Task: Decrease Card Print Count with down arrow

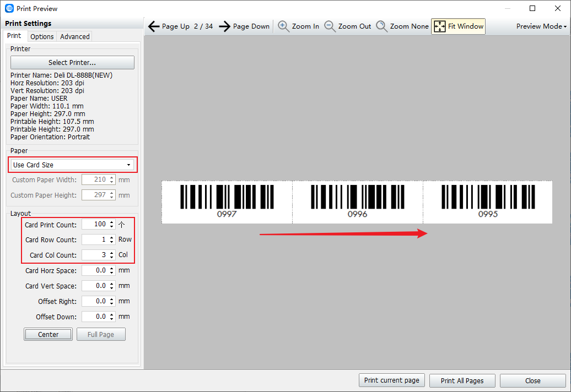Action: [112, 227]
